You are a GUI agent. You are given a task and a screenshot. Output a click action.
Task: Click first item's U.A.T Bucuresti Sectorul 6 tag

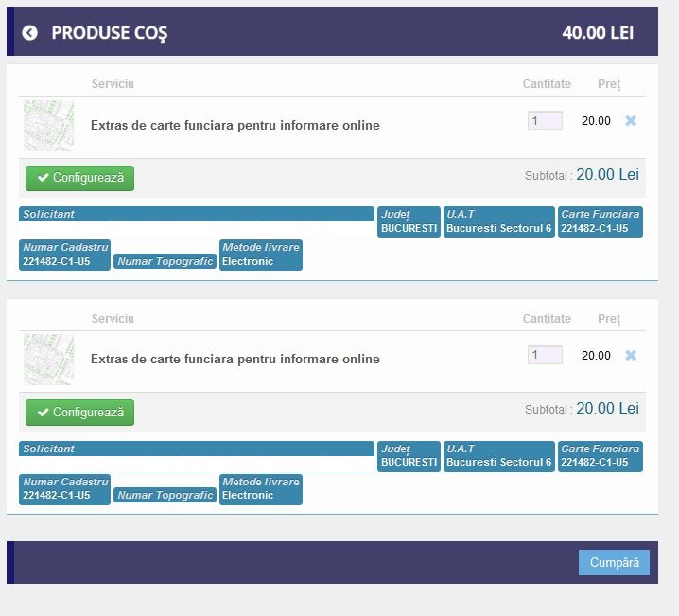[498, 221]
